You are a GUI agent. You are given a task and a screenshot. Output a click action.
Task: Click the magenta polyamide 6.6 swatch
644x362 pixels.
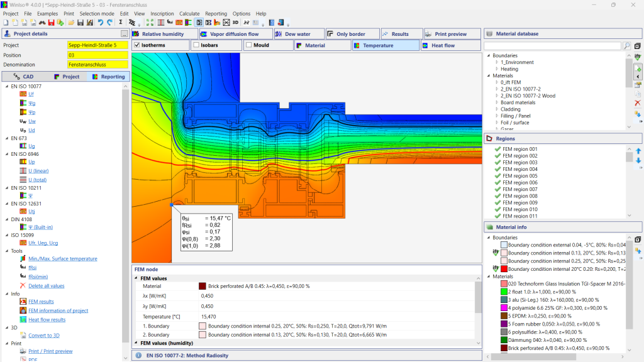(x=504, y=308)
